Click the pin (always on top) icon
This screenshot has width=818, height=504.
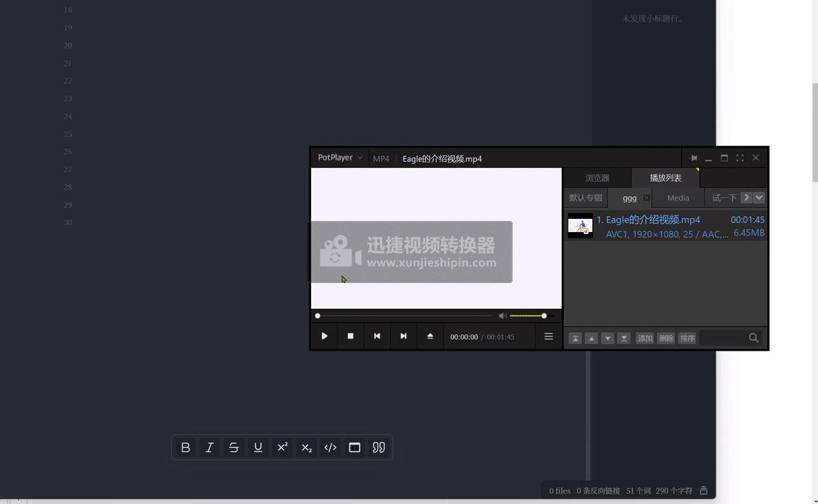[694, 157]
